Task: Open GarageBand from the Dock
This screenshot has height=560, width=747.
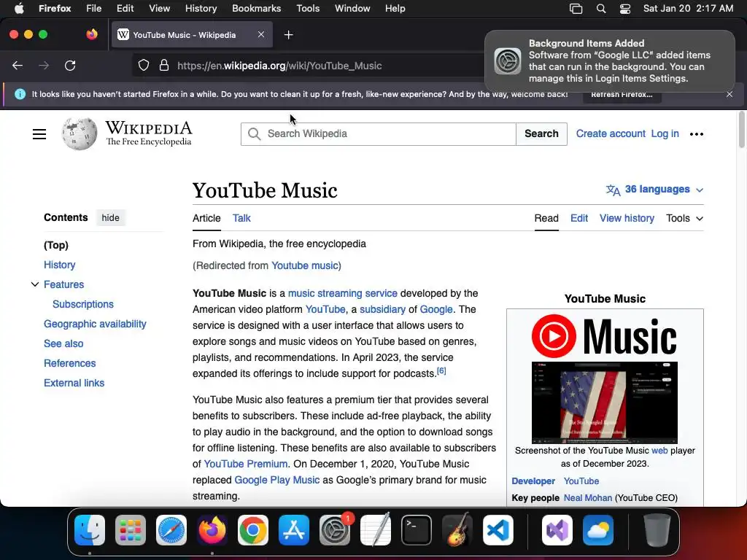Action: click(x=457, y=530)
